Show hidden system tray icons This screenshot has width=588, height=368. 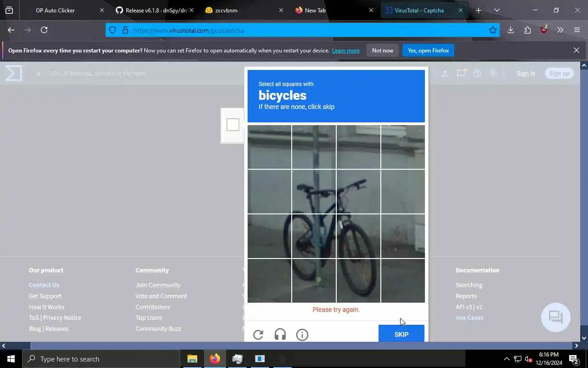(507, 359)
